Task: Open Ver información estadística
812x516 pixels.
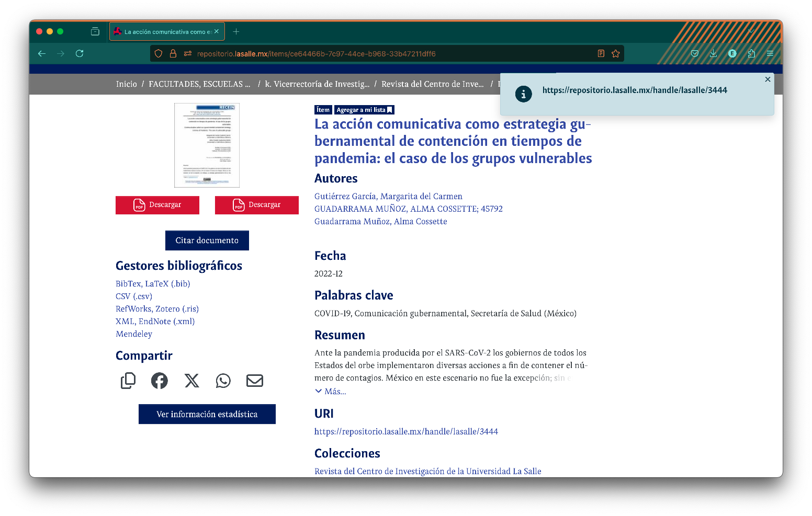Action: (207, 414)
